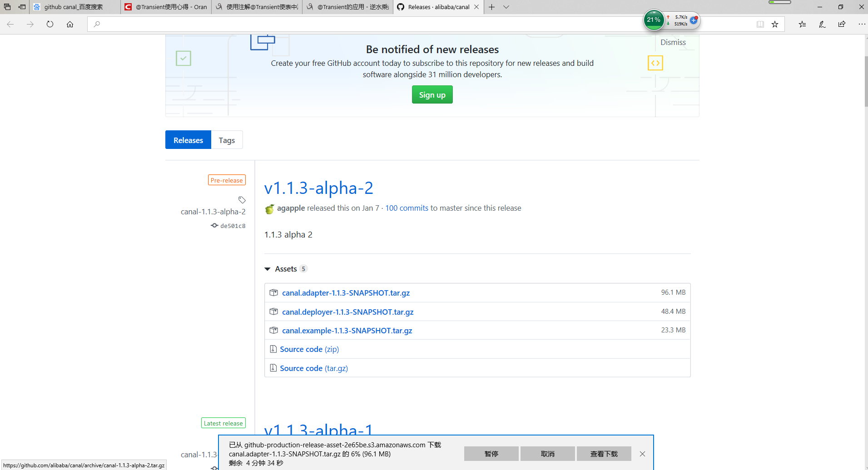Download canal.example-1.1.3-SNAPSHOT.tar.gz
This screenshot has width=868, height=470.
pyautogui.click(x=347, y=331)
